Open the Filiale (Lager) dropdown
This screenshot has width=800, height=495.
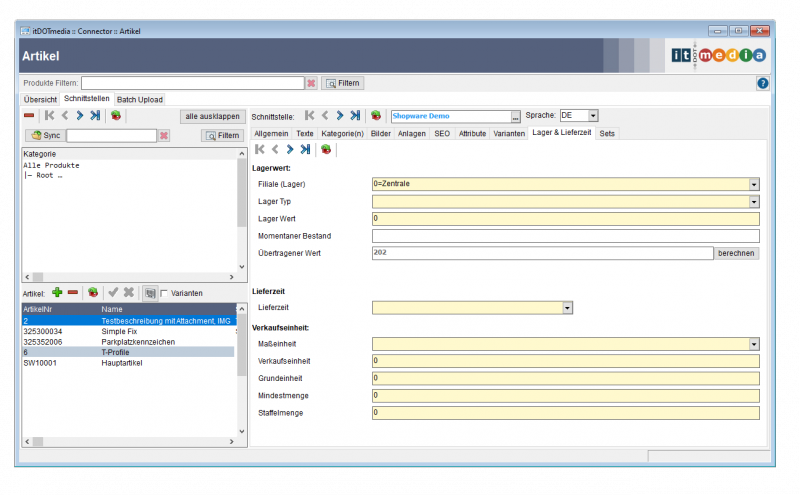click(753, 184)
